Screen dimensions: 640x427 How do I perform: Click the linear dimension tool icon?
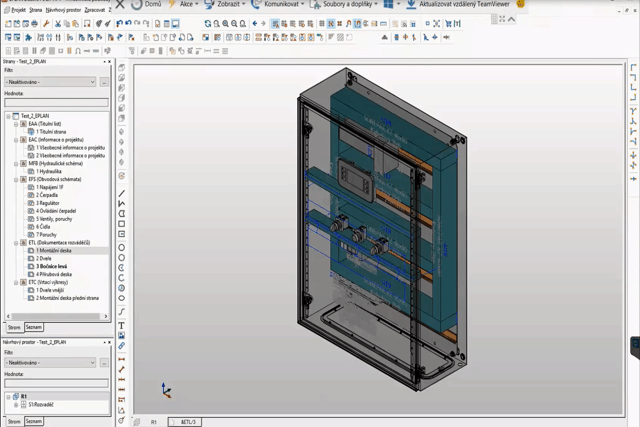[122, 359]
